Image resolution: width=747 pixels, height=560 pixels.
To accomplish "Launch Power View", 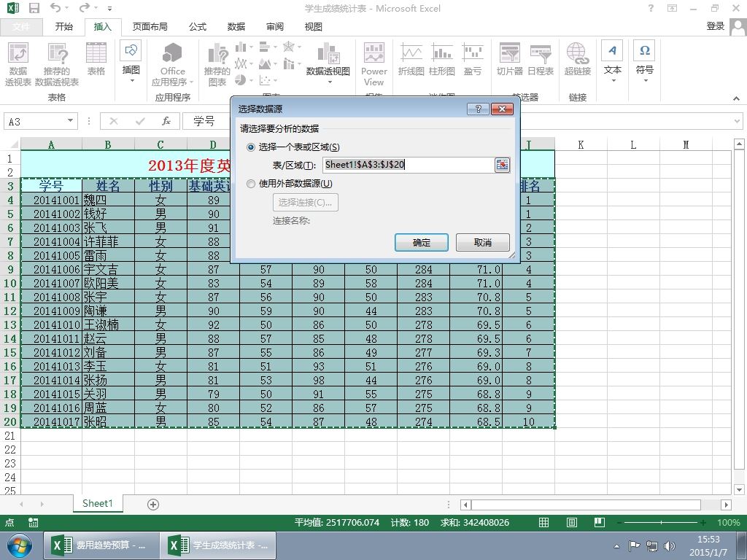I will click(374, 64).
